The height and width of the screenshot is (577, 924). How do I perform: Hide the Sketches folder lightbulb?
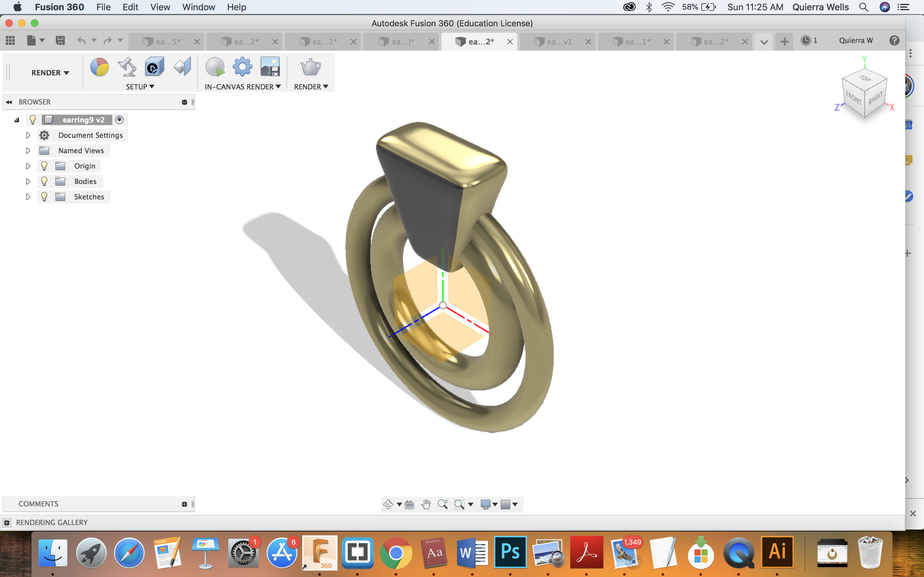click(44, 197)
